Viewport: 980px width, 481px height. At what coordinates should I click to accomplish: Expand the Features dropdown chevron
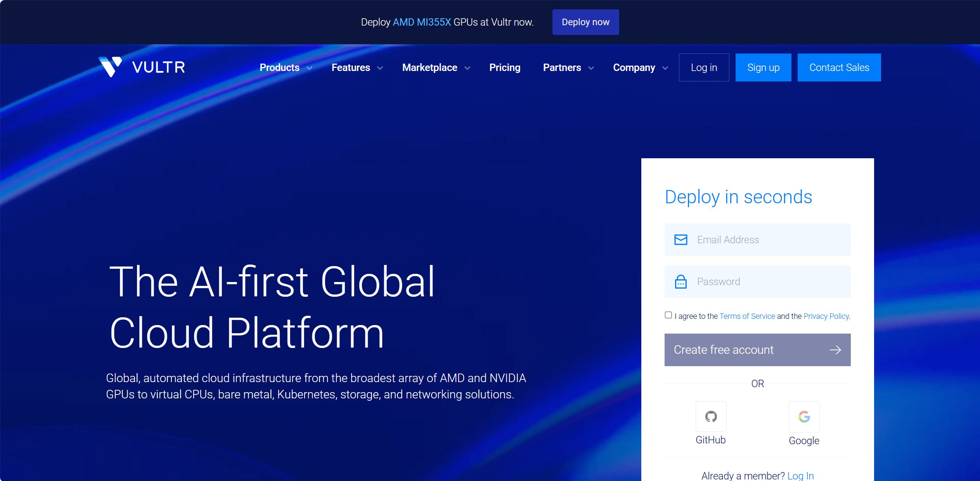click(380, 68)
